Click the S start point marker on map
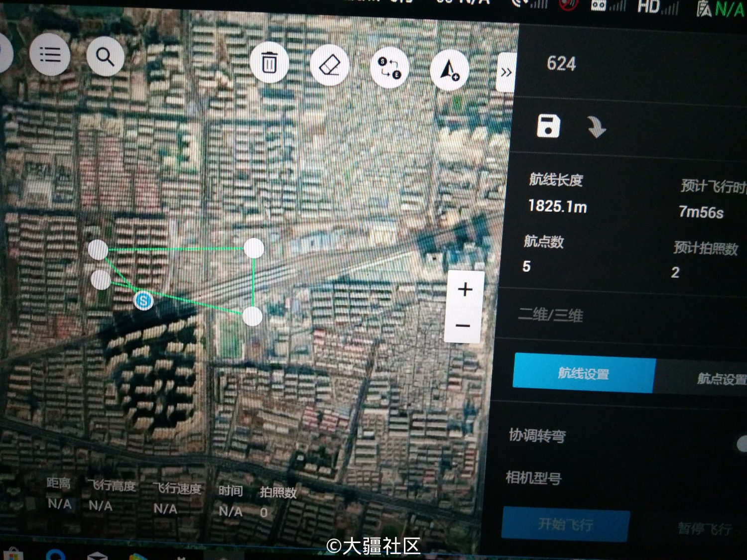The width and height of the screenshot is (747, 560). pyautogui.click(x=143, y=300)
